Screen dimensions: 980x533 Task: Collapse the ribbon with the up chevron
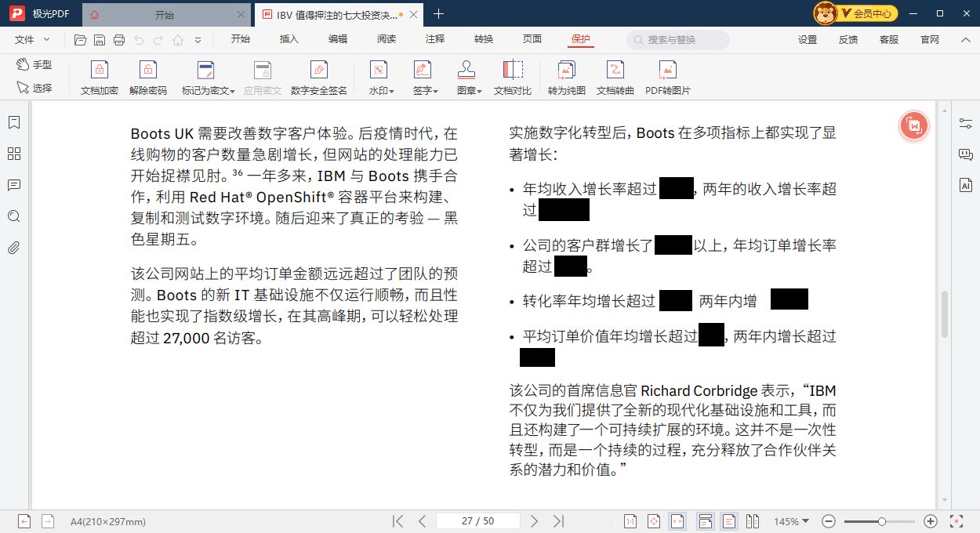coord(966,40)
